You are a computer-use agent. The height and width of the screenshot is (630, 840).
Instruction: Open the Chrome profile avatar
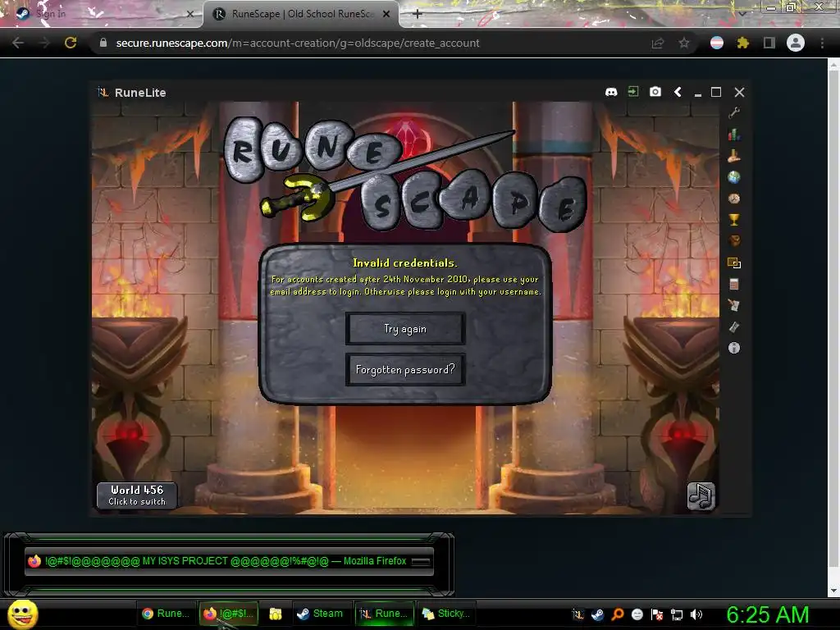coord(796,43)
